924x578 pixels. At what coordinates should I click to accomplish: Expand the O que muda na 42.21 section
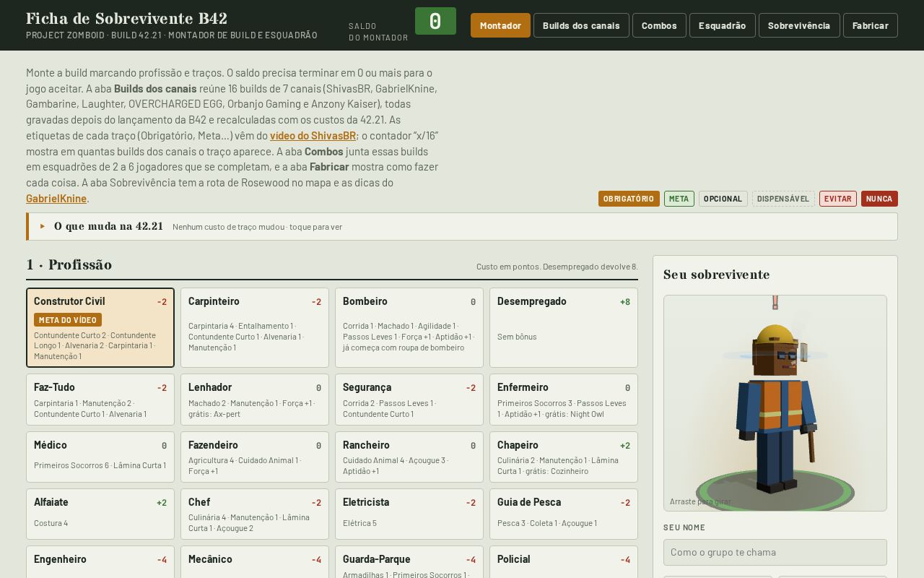pyautogui.click(x=462, y=226)
